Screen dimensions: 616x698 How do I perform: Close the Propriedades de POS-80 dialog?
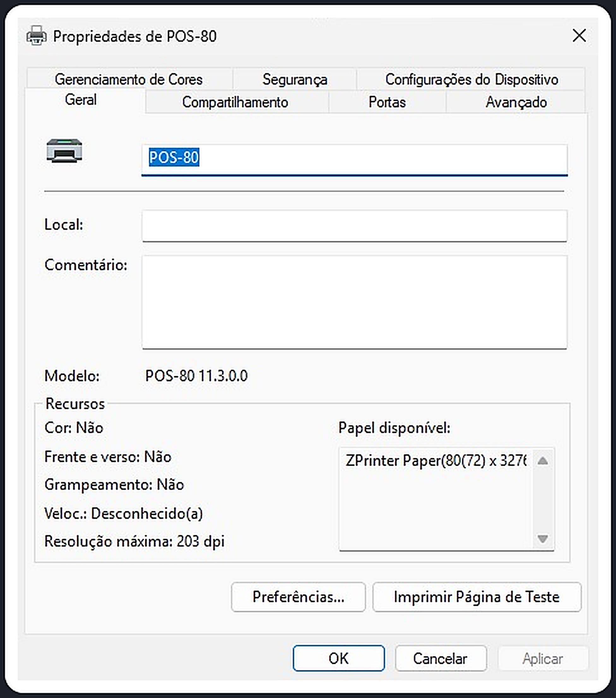tap(579, 36)
